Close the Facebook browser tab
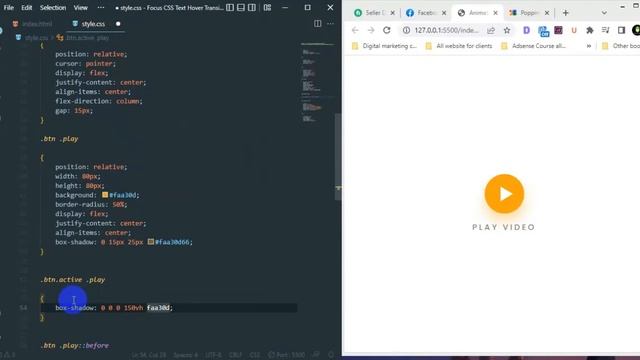This screenshot has height=360, width=640. 444,13
